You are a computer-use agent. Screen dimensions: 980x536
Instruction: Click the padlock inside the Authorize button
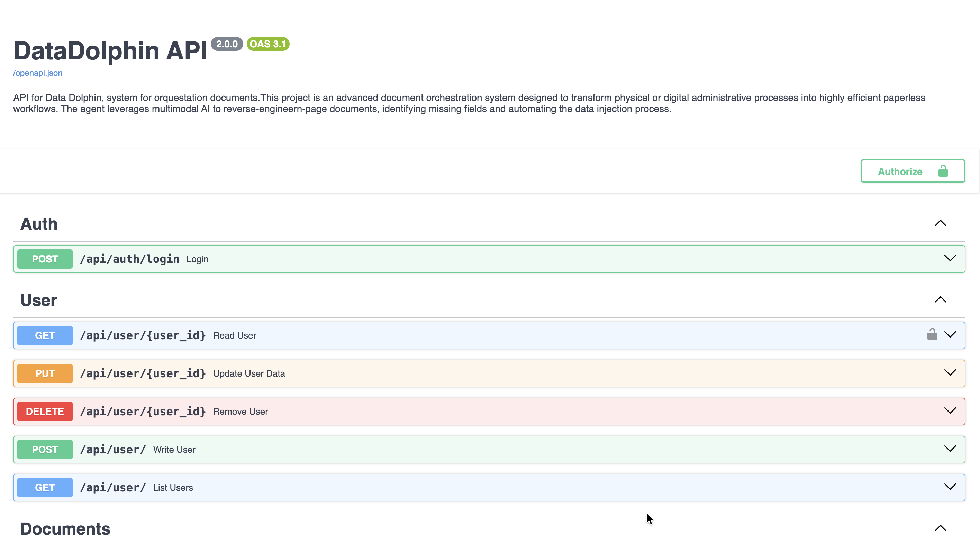pos(943,171)
